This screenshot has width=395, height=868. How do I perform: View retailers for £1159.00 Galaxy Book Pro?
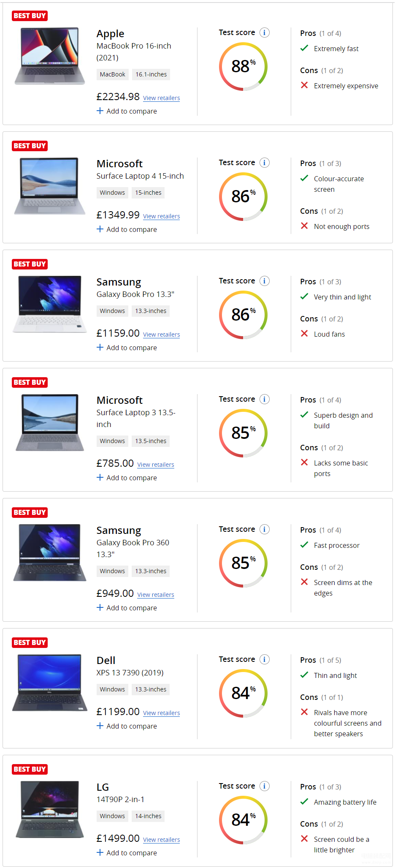[x=161, y=335]
